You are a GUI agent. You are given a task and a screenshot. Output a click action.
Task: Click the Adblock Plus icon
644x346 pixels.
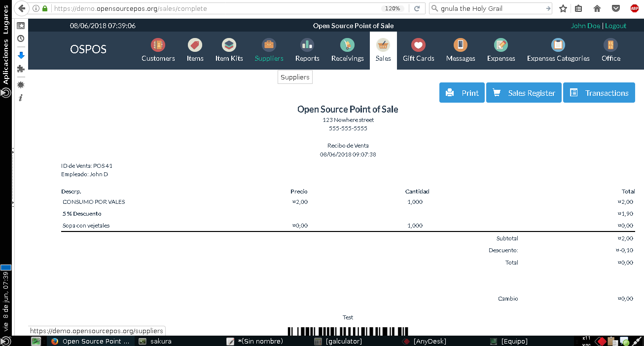(634, 8)
